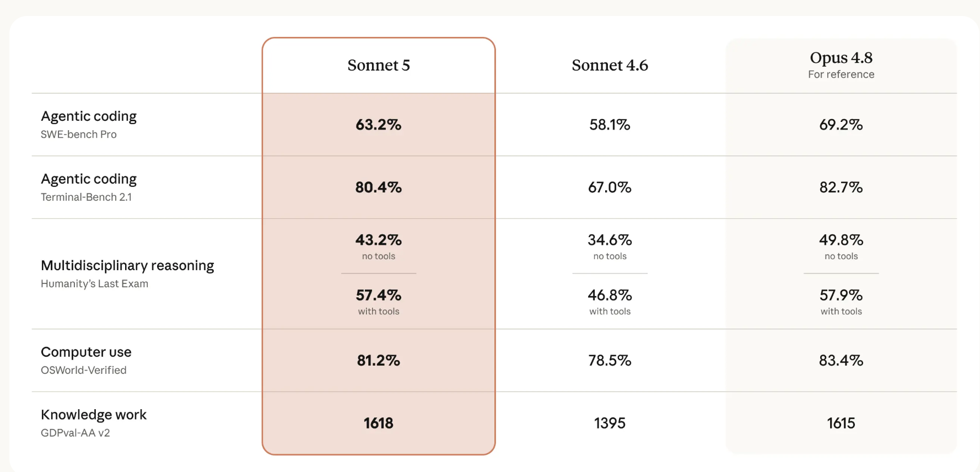Click the Sonnet 4.6 column header
Viewport: 980px width, 472px height.
tap(610, 65)
